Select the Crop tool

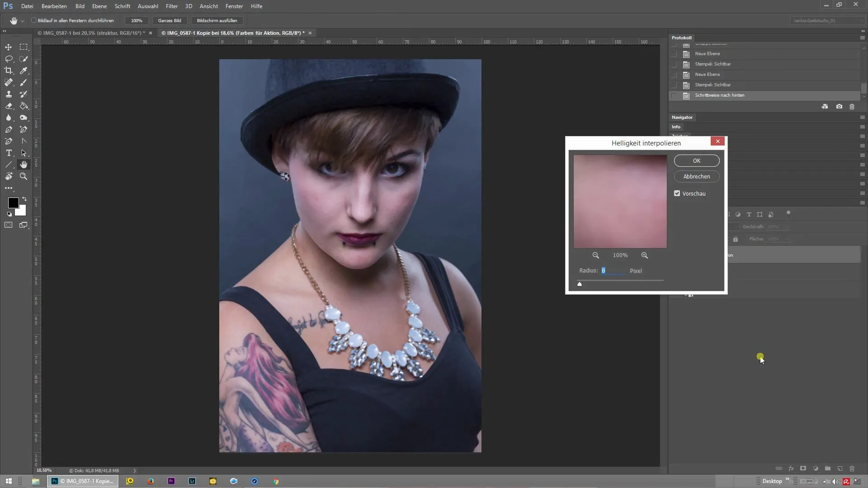point(9,70)
